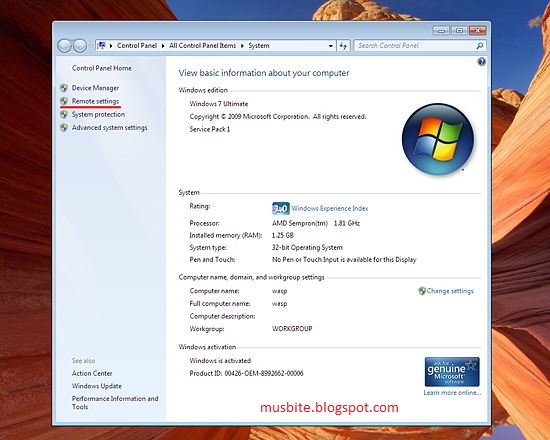This screenshot has width=550, height=440.
Task: Minimize the System window
Action: (x=441, y=31)
